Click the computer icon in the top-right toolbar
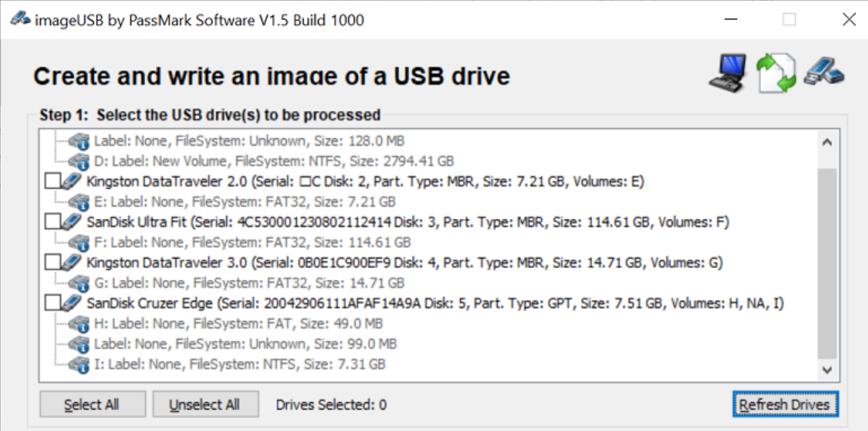Screen dimensions: 868x431 (x=727, y=73)
